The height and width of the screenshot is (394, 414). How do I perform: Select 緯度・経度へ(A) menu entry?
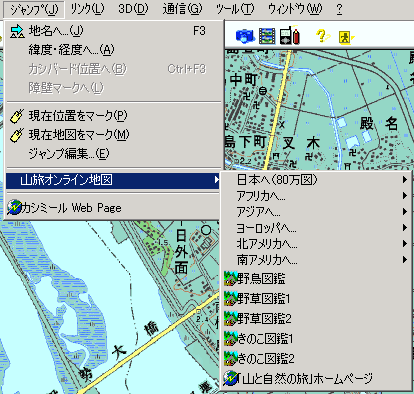coord(113,50)
